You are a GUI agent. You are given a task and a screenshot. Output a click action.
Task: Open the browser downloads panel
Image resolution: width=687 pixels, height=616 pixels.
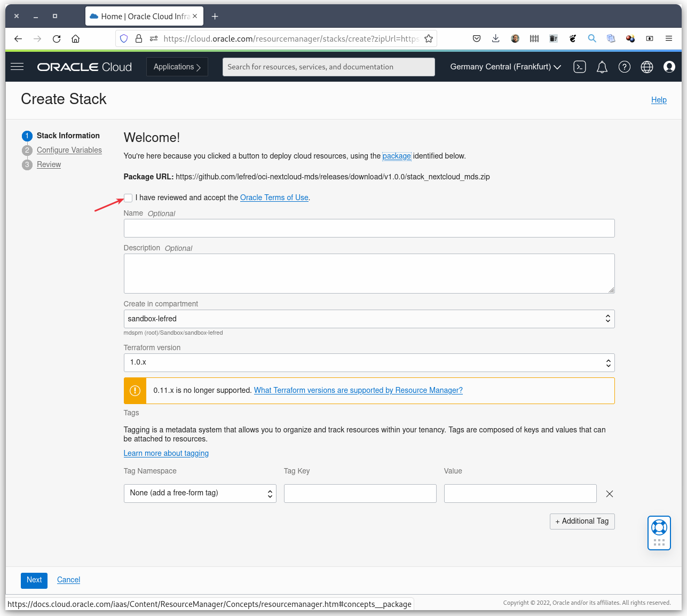click(x=496, y=38)
